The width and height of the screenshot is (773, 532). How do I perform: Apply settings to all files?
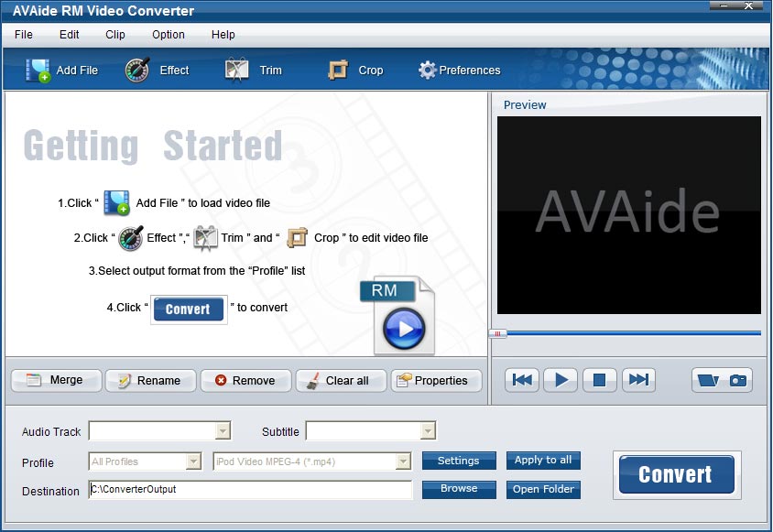(543, 461)
